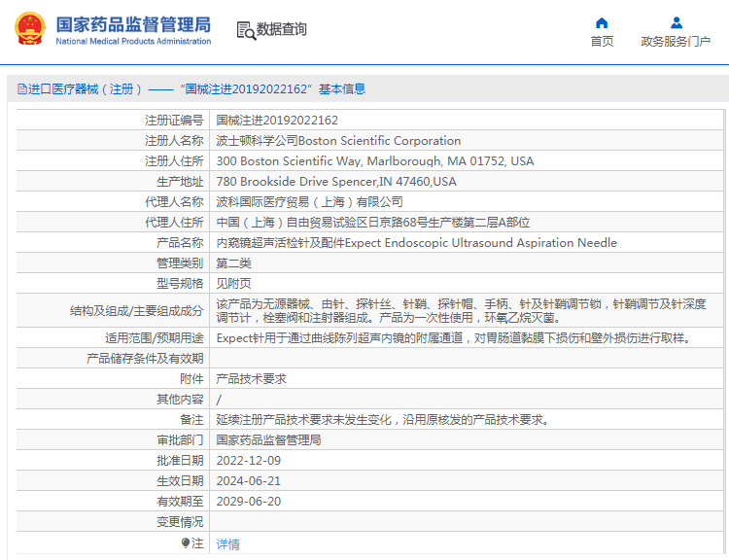Click the 数据查询 heading text
This screenshot has width=729, height=560.
281,29
